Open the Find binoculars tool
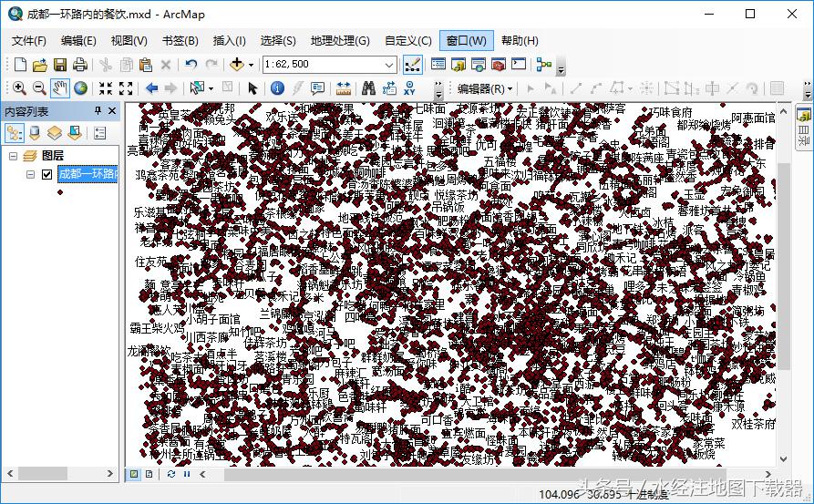814x504 pixels. pyautogui.click(x=368, y=88)
